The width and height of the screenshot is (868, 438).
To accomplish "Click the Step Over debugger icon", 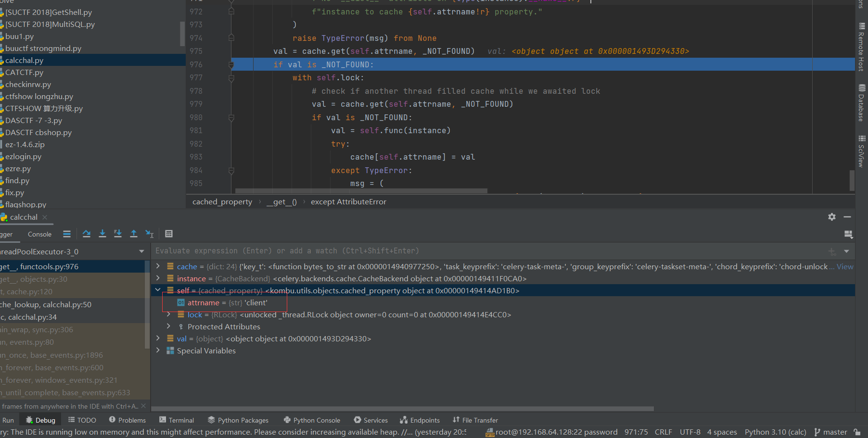I will (x=87, y=234).
